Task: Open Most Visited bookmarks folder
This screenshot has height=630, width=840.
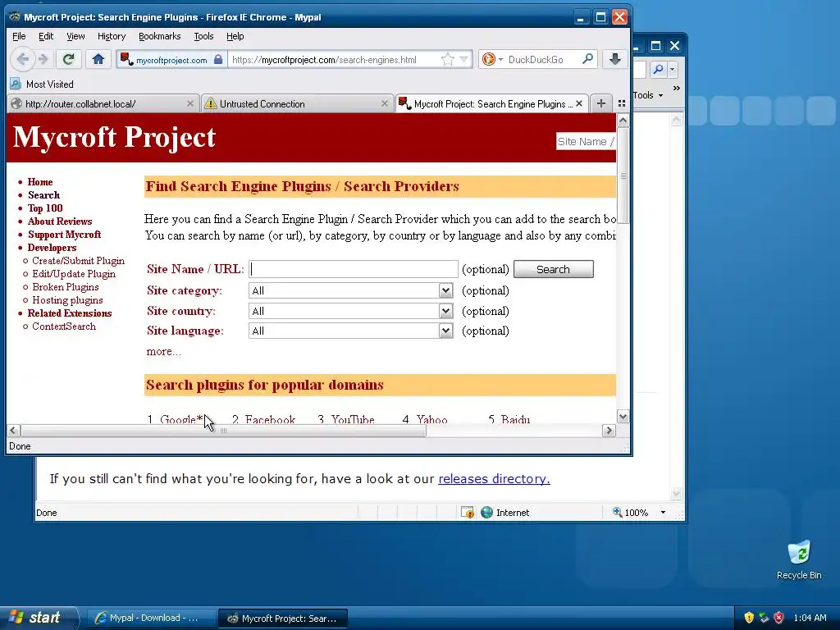Action: 42,84
